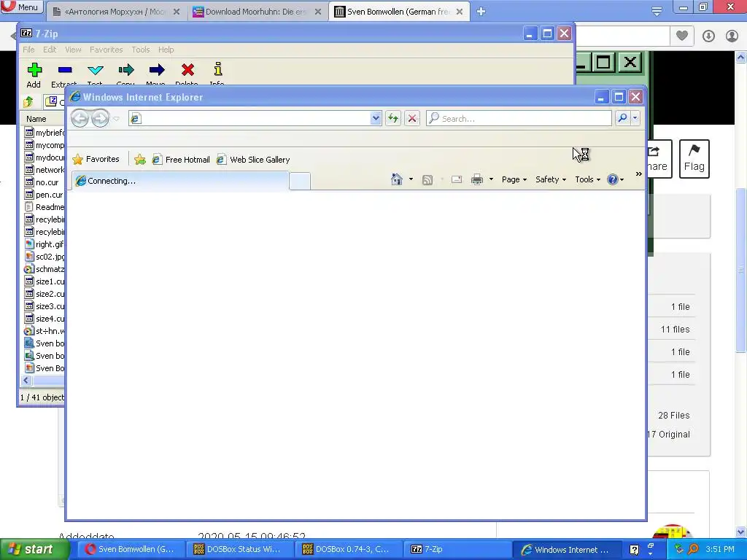Image resolution: width=747 pixels, height=560 pixels.
Task: Click Internet Explorer Forward button
Action: 100,118
